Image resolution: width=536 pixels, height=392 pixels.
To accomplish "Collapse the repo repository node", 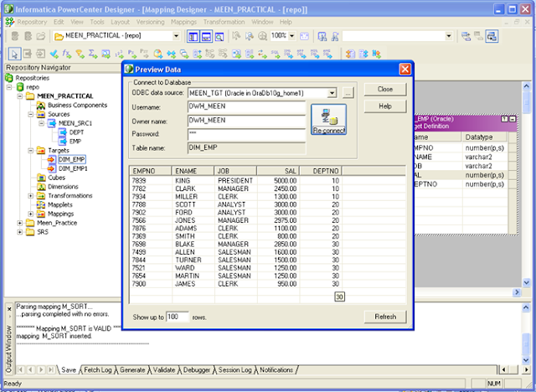I will (9, 87).
